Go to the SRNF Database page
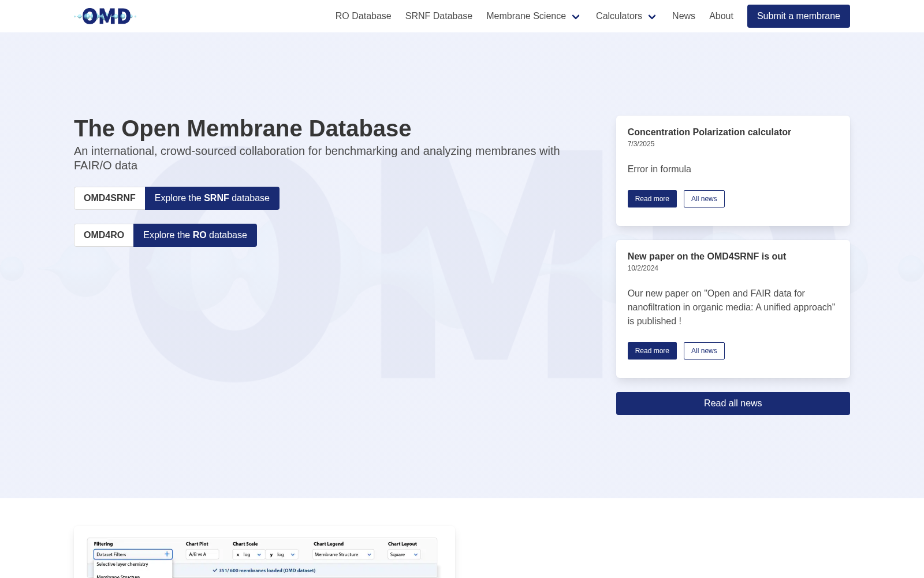The image size is (924, 578). tap(439, 16)
